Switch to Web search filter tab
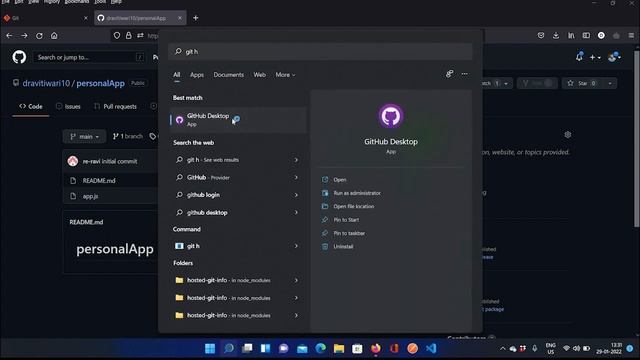This screenshot has width=640, height=360. [x=260, y=75]
